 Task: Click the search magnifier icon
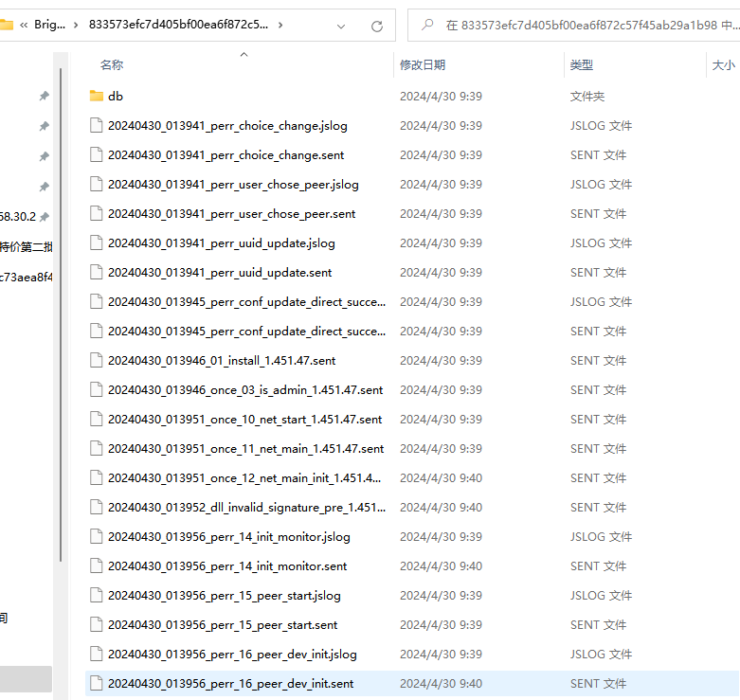427,25
